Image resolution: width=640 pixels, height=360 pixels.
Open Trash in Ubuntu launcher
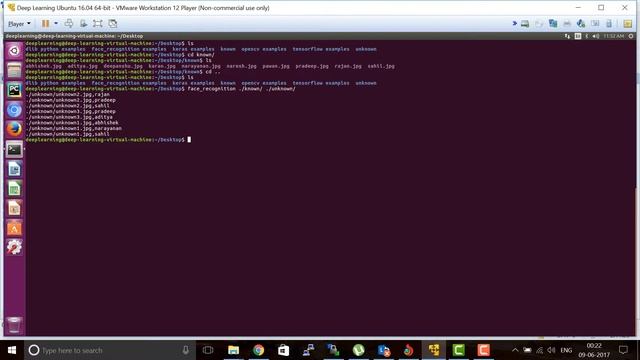14,324
